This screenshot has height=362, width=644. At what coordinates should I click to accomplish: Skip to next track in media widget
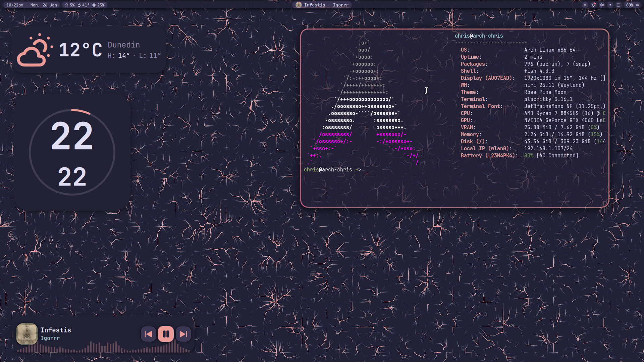(x=183, y=334)
